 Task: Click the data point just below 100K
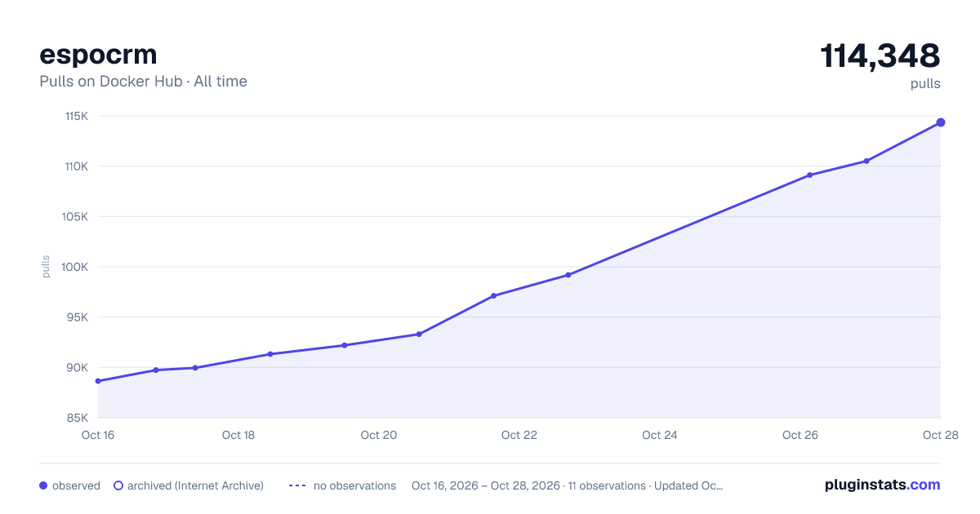pos(568,275)
